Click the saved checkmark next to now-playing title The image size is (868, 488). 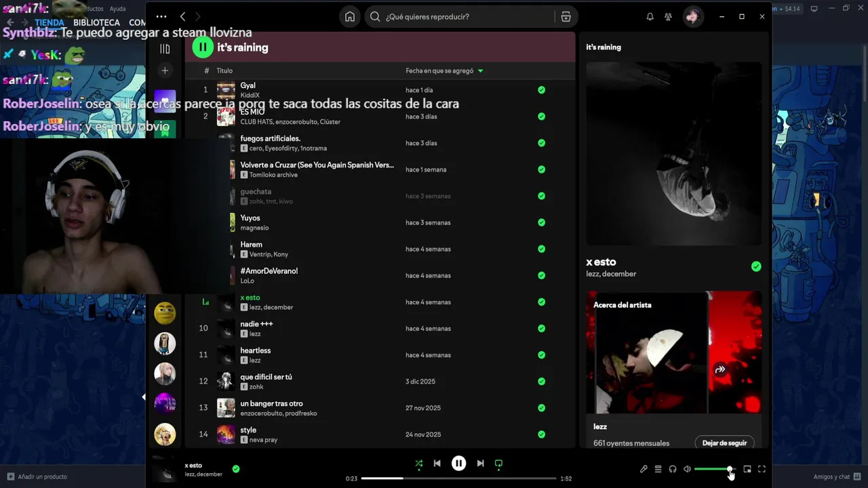[x=236, y=468]
